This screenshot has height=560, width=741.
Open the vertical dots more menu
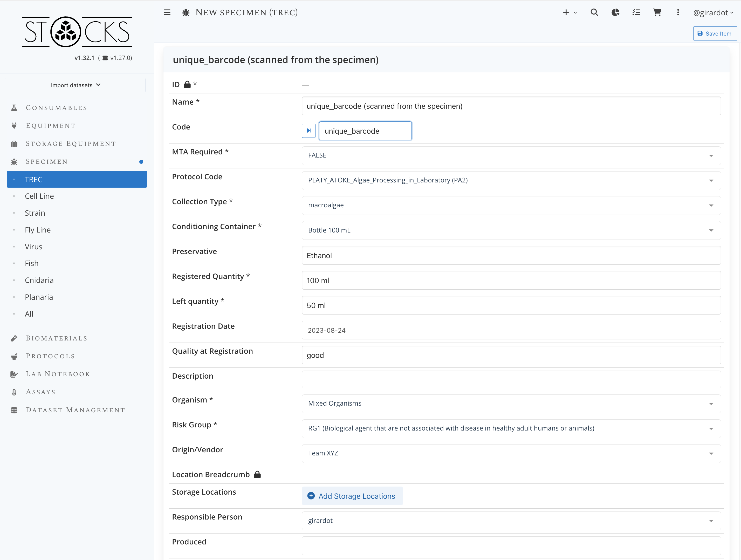tap(678, 12)
